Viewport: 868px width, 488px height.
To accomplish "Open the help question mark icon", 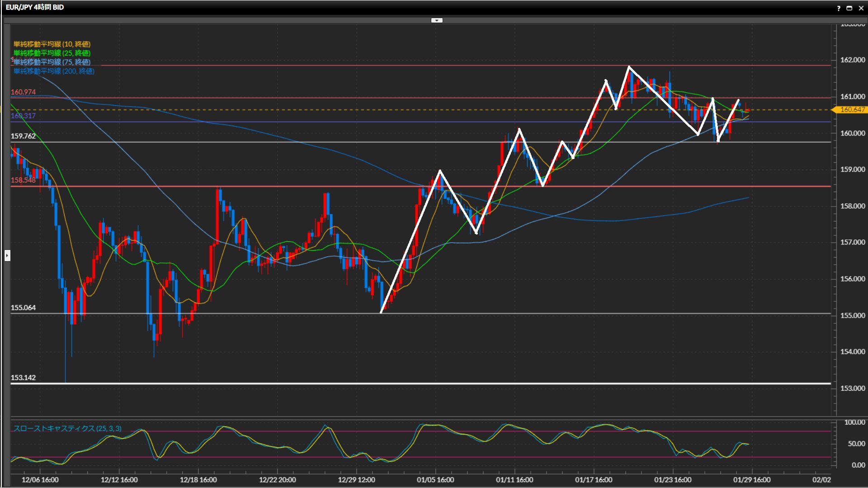I will [x=839, y=8].
